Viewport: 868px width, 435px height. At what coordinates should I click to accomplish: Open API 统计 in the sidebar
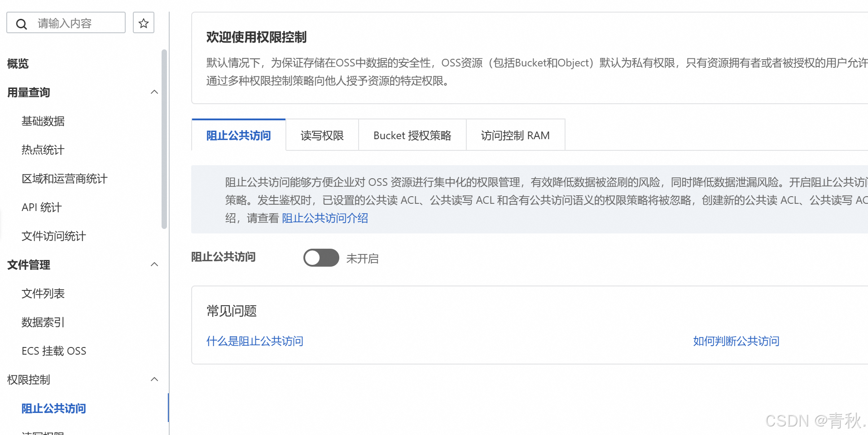coord(41,207)
